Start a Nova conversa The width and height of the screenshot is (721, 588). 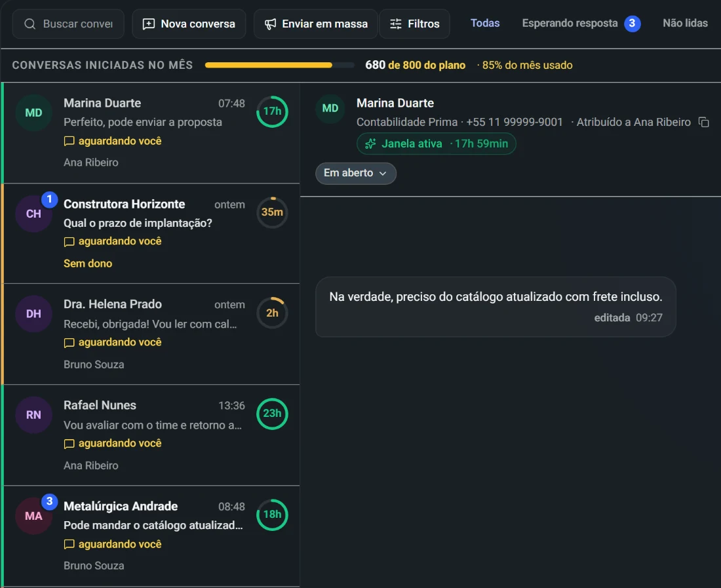[x=189, y=24]
